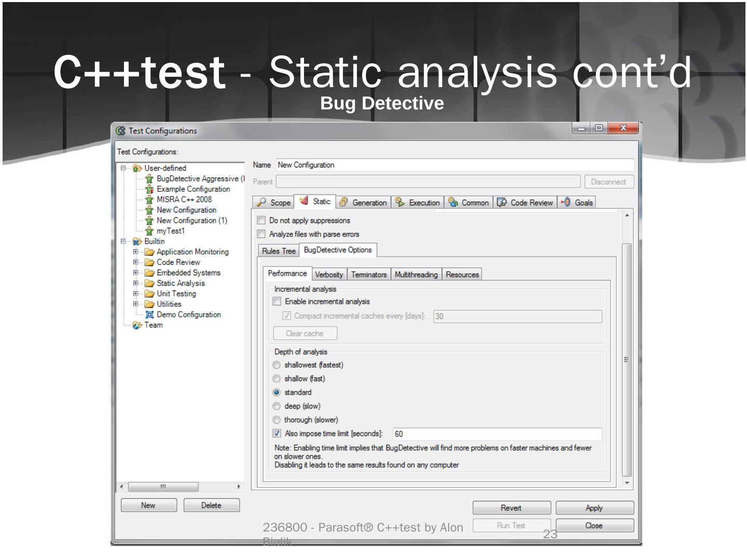Click the Test Configurations window title icon

pyautogui.click(x=121, y=131)
